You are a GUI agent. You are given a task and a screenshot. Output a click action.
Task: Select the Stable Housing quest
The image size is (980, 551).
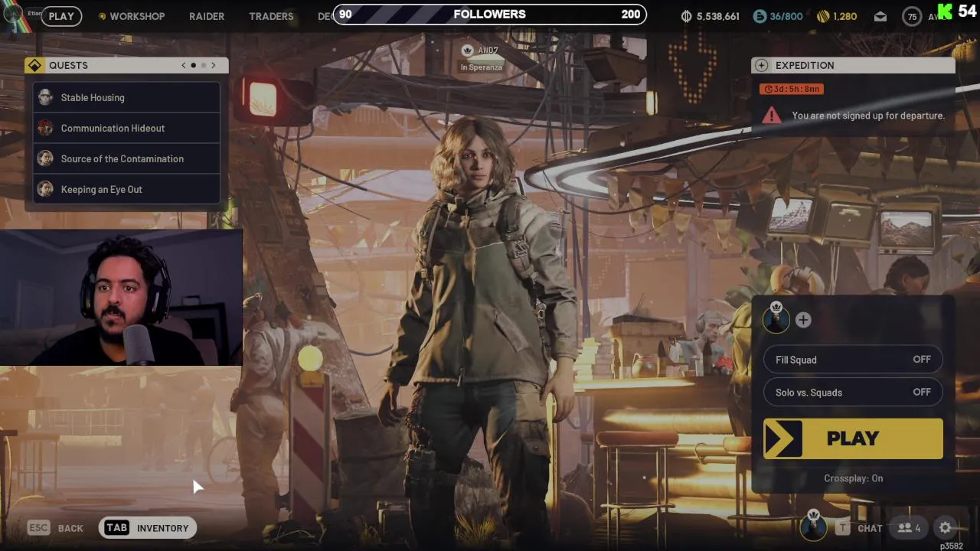pos(127,97)
